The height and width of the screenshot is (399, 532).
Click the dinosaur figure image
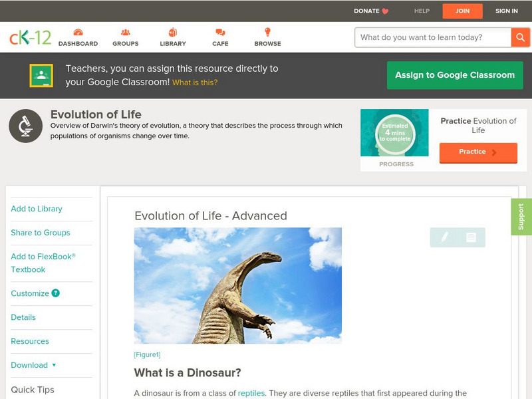[238, 286]
